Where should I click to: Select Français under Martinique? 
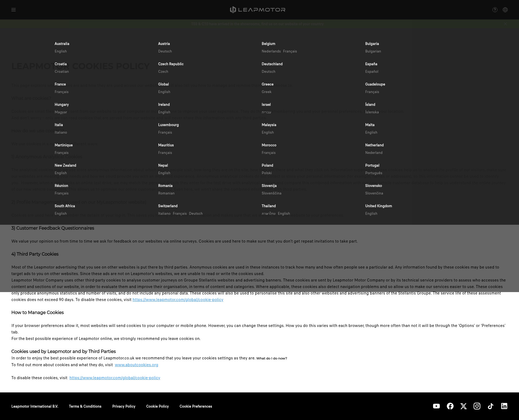(61, 153)
